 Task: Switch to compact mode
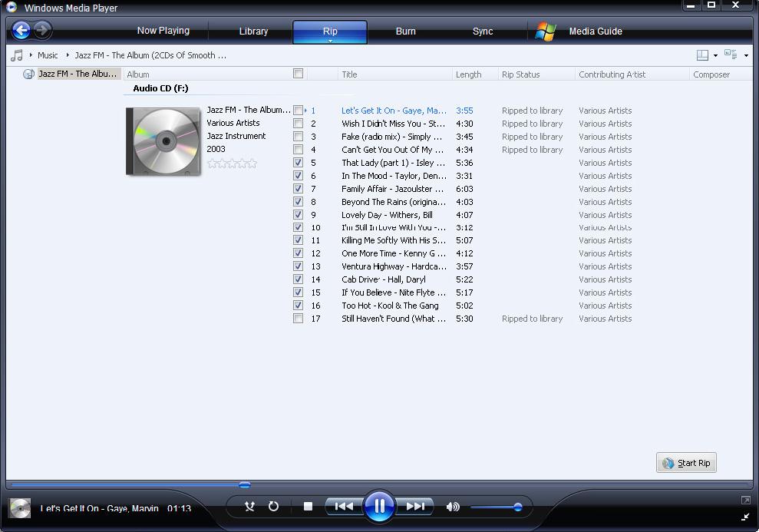745,517
